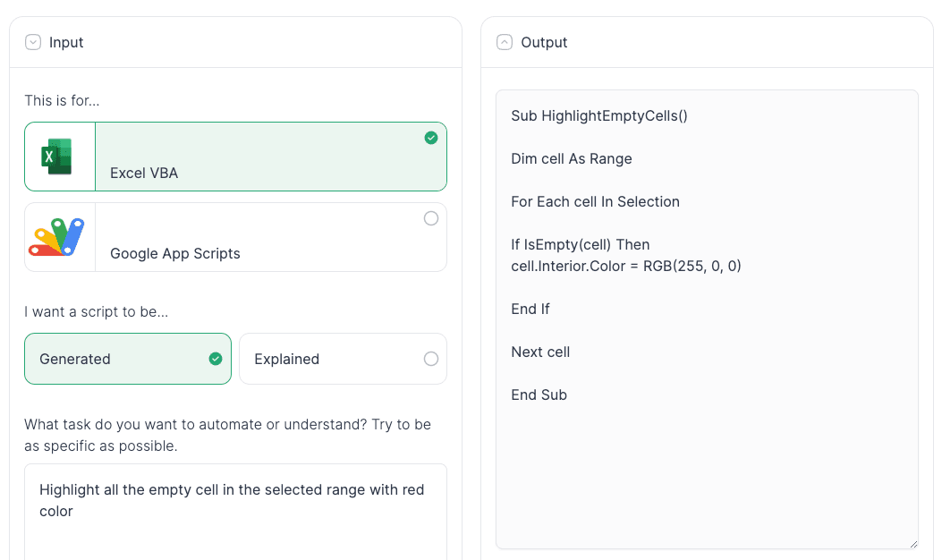The width and height of the screenshot is (942, 560).
Task: Click the Explained option text
Action: [x=286, y=359]
